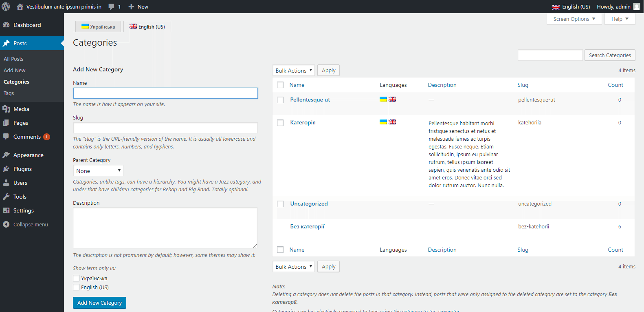Screen dimensions: 644x312
Task: Click the Posts pushpin icon
Action: [x=6, y=43]
